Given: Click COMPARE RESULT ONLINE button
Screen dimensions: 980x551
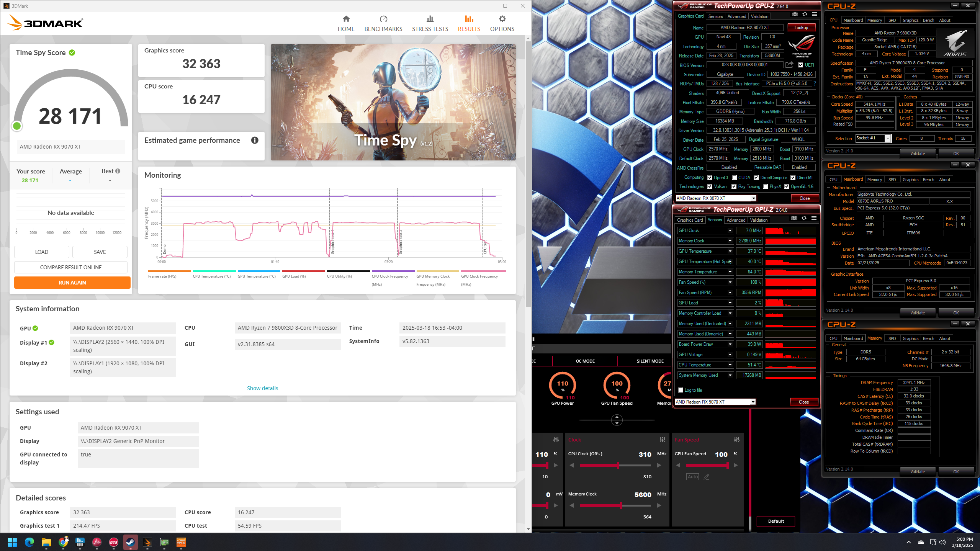Looking at the screenshot, I should 71,267.
